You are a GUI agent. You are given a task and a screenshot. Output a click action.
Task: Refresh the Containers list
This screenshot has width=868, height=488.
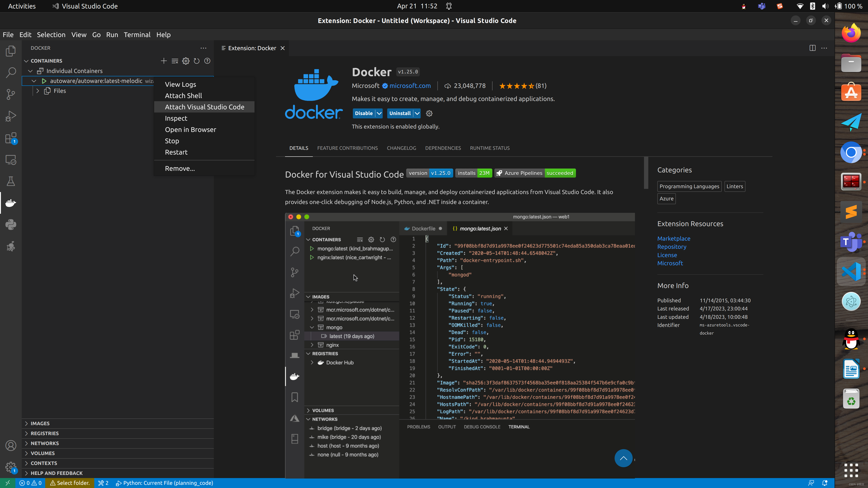(x=196, y=61)
